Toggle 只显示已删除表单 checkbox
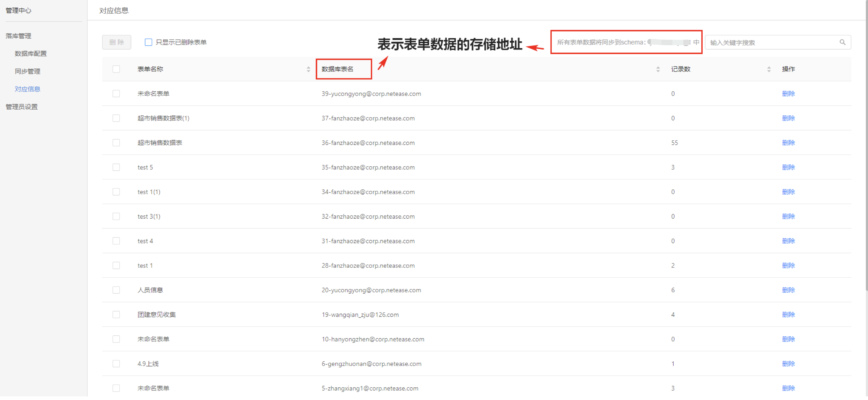 (x=148, y=42)
